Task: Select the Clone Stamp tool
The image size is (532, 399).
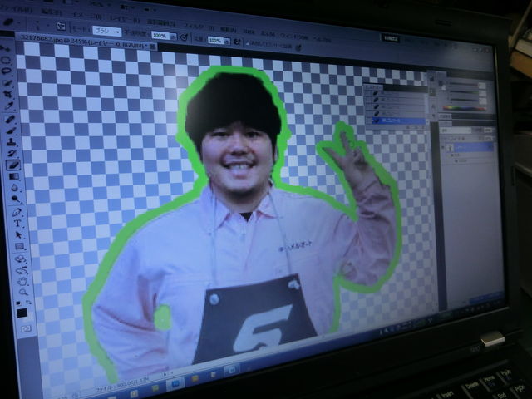Action: point(12,142)
